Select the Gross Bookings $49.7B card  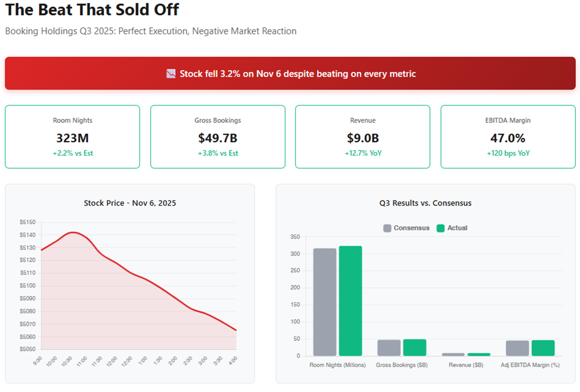(218, 137)
